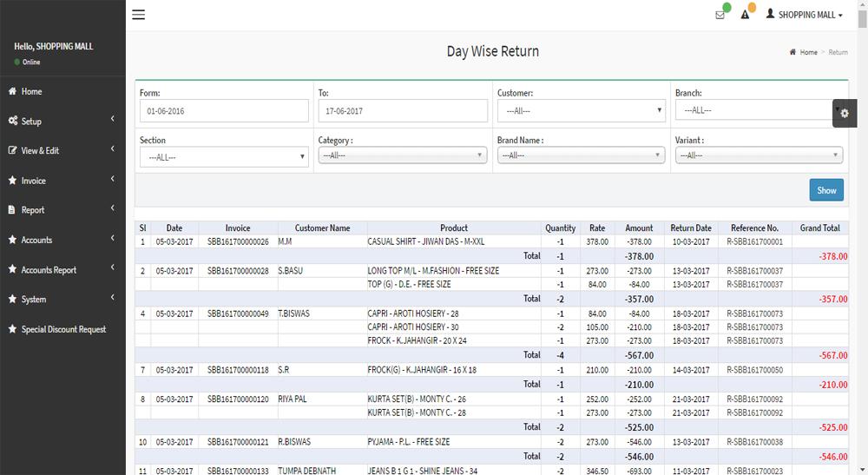Click the Invoice star icon

(x=12, y=180)
